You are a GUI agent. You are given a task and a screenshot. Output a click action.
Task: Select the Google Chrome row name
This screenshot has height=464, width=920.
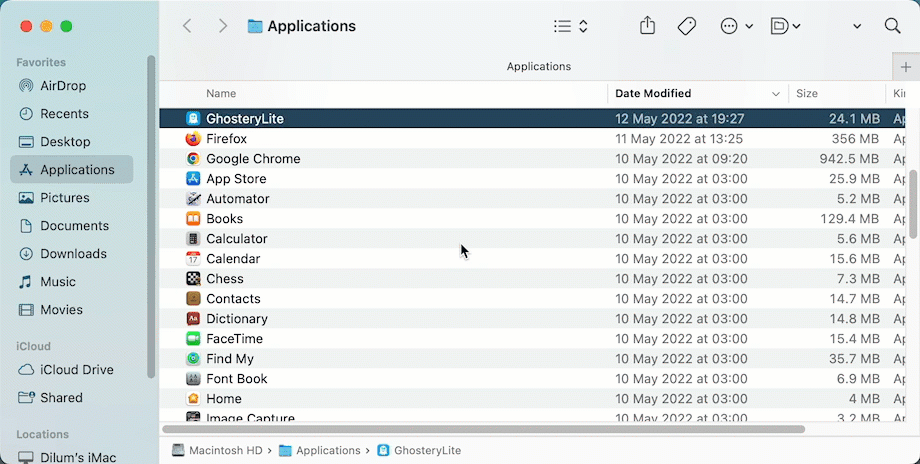pyautogui.click(x=253, y=158)
